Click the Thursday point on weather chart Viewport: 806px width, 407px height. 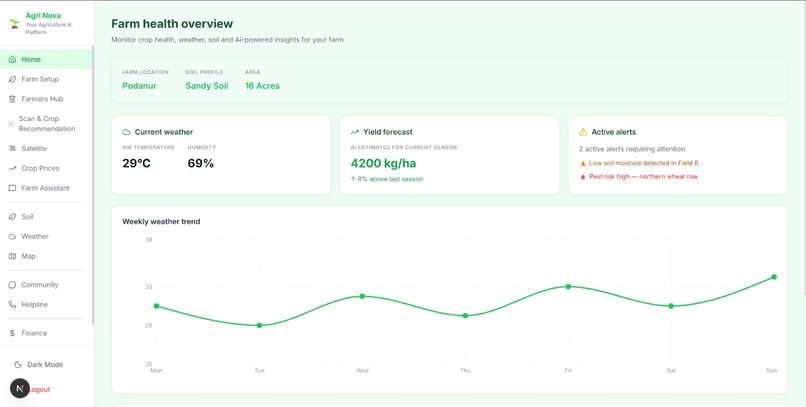click(x=465, y=316)
